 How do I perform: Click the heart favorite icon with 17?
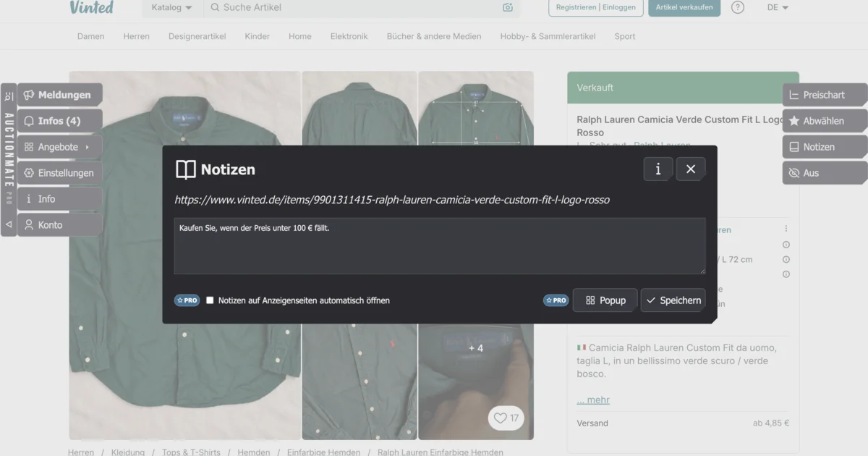pos(506,418)
